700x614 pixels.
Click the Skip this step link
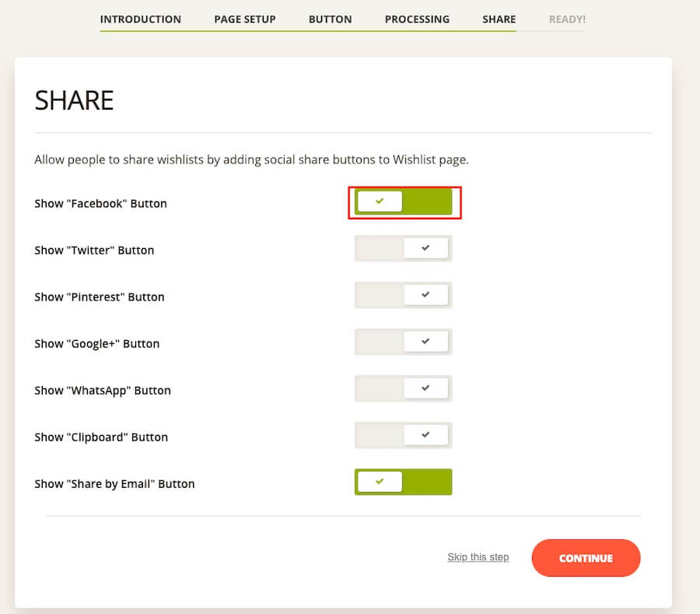(x=478, y=557)
